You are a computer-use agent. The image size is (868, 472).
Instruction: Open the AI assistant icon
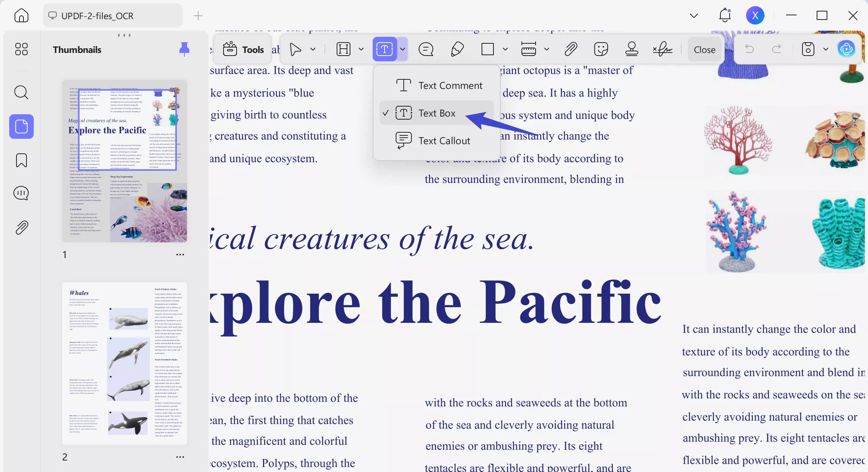click(x=846, y=49)
